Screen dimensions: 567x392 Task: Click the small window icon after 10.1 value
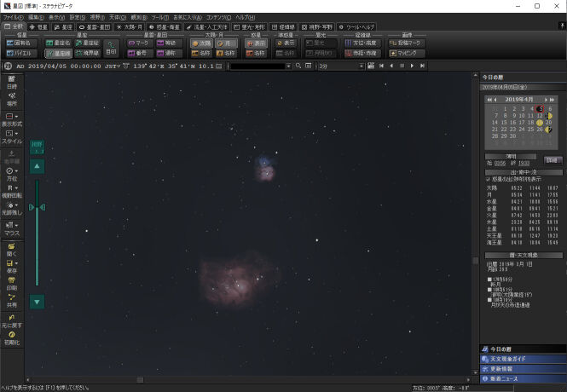(x=219, y=66)
